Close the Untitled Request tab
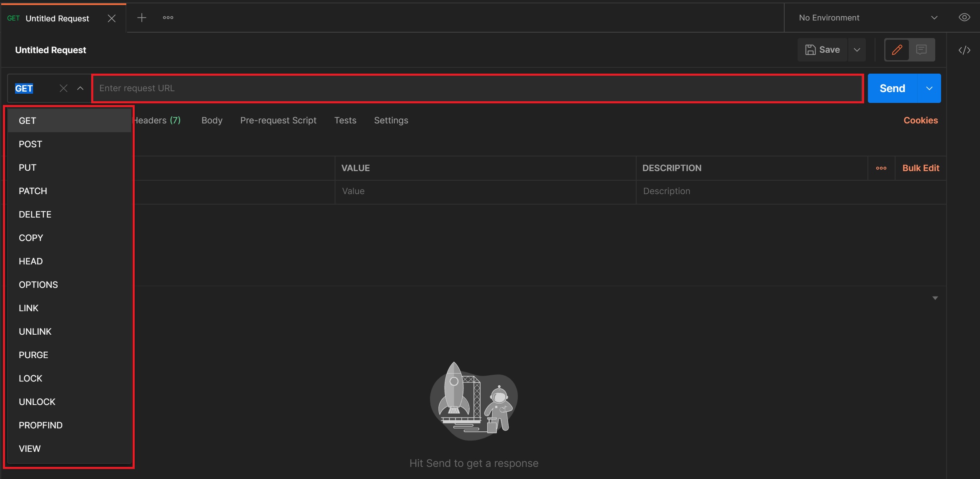The height and width of the screenshot is (479, 980). pyautogui.click(x=112, y=18)
